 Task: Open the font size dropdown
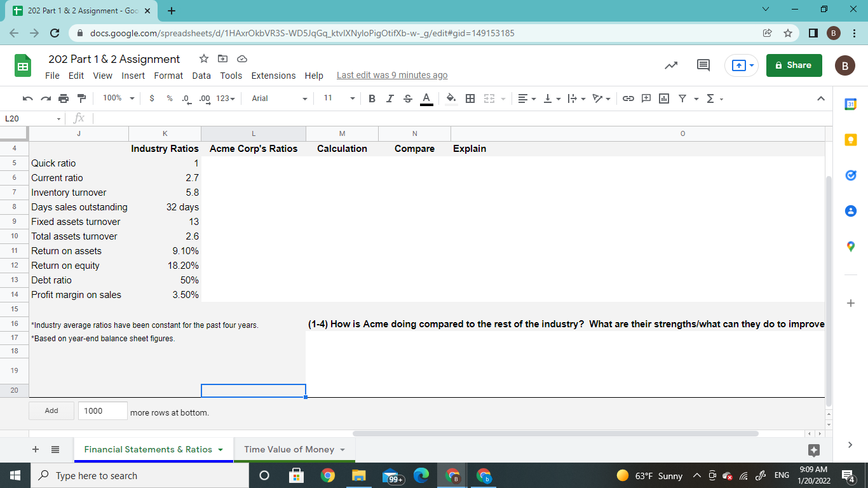[x=339, y=98]
